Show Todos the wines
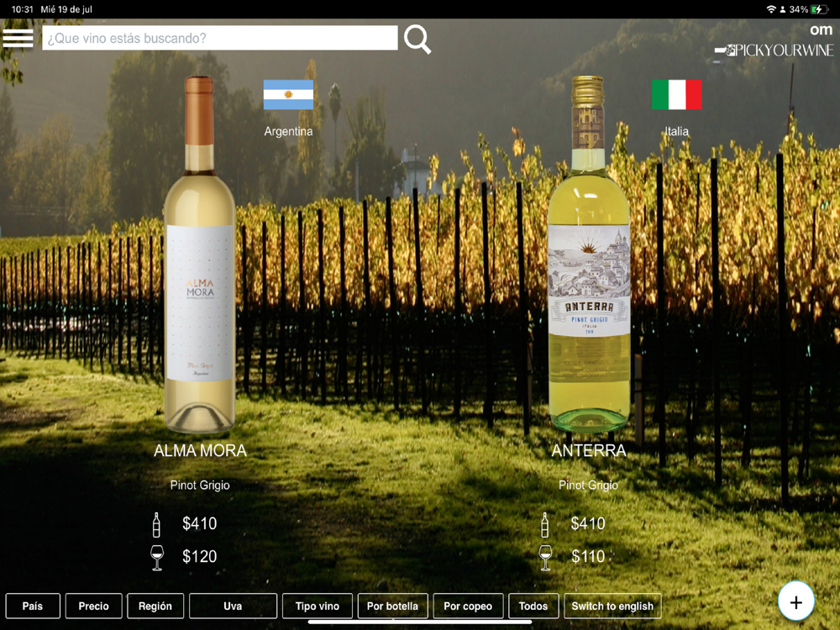Image resolution: width=840 pixels, height=630 pixels. pyautogui.click(x=533, y=606)
